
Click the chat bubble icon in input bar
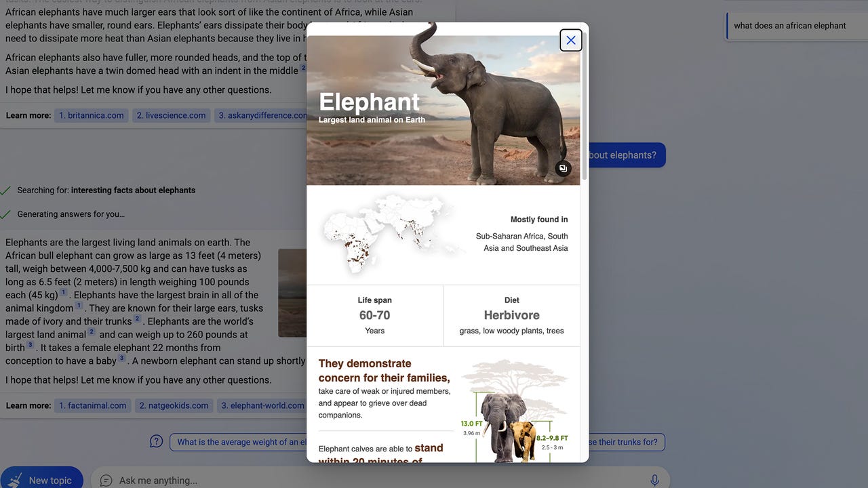pyautogui.click(x=106, y=480)
